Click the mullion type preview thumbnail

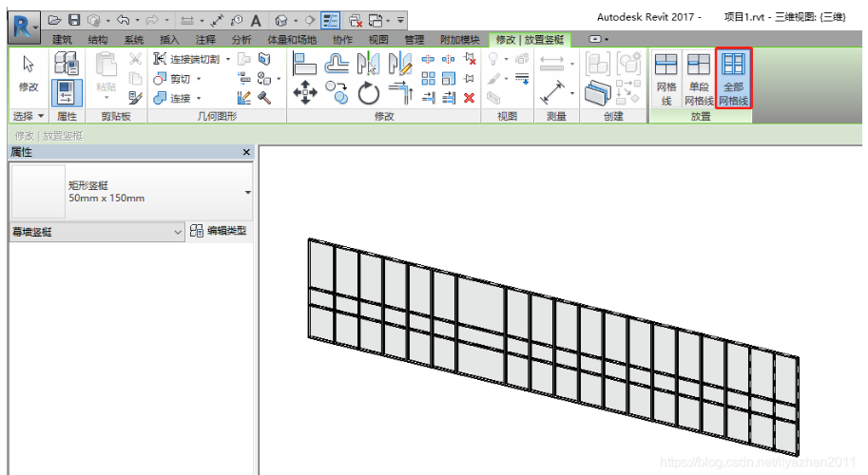pos(38,191)
